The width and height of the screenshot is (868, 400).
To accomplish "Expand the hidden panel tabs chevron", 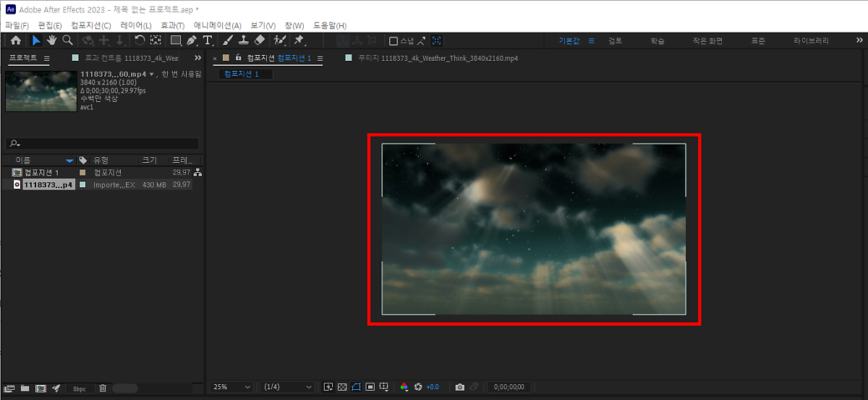I will (198, 58).
